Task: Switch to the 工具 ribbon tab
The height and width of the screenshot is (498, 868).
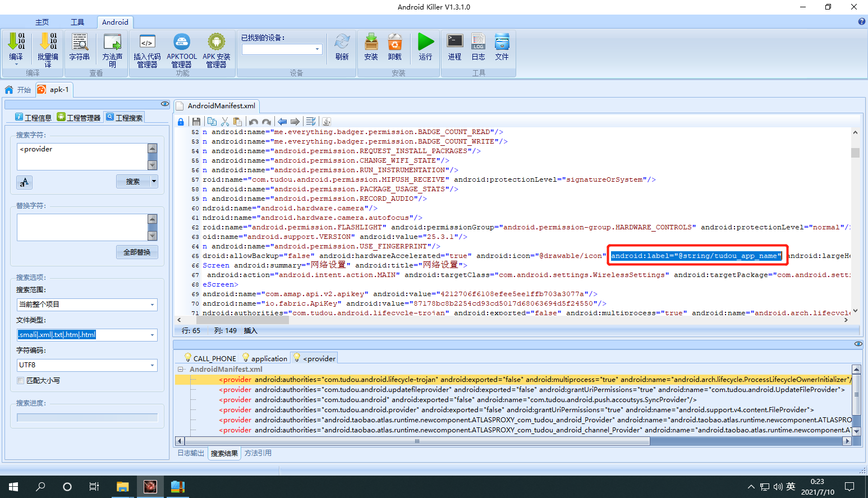Action: [77, 22]
